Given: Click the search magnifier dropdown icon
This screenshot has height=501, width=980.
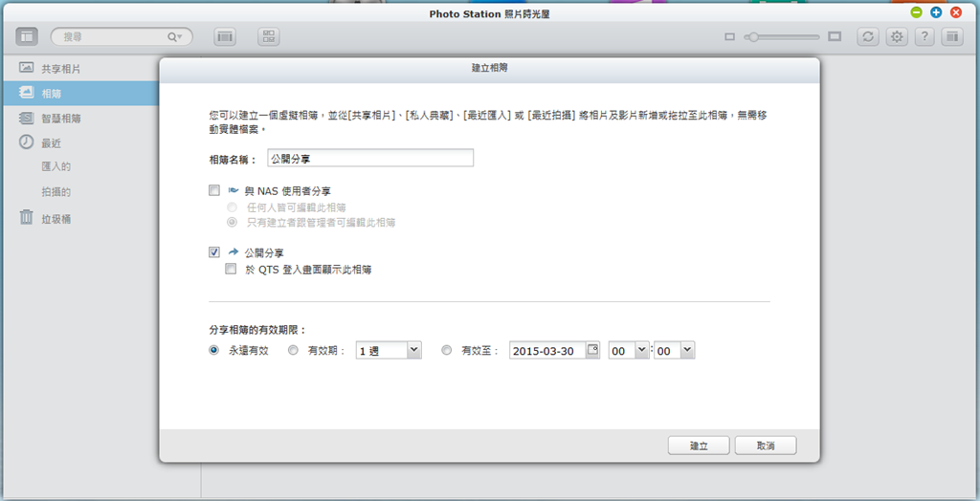Looking at the screenshot, I should point(174,37).
